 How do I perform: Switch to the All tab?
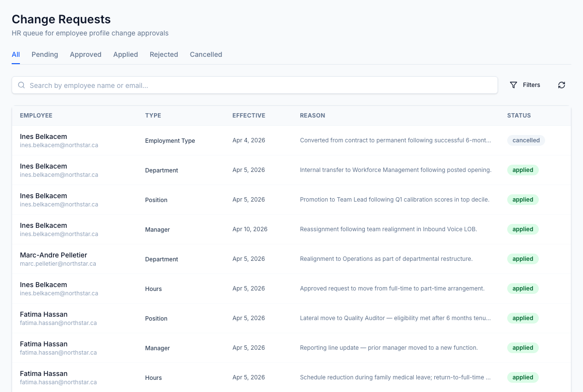point(16,54)
